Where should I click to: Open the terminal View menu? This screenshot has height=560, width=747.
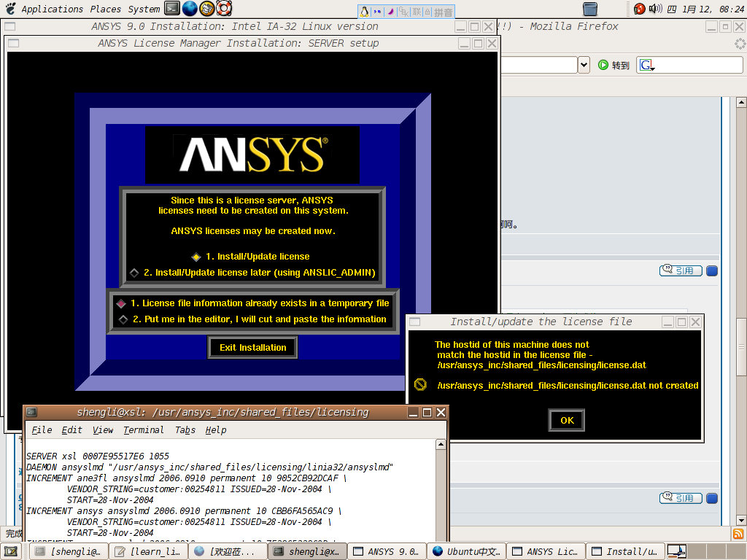coord(102,430)
